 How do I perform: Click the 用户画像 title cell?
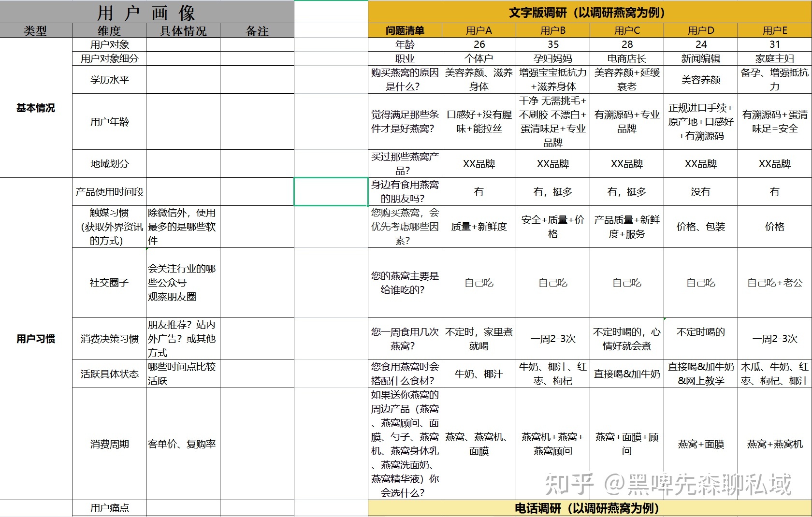coord(146,12)
